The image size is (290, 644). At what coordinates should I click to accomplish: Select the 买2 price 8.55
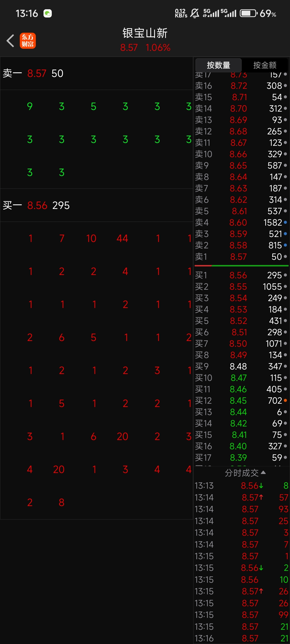pyautogui.click(x=238, y=287)
